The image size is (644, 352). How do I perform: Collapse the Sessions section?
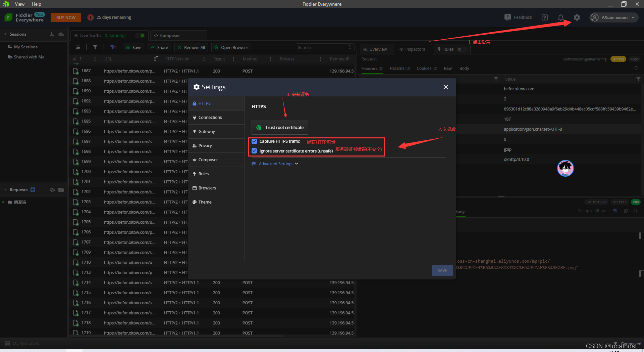point(5,34)
